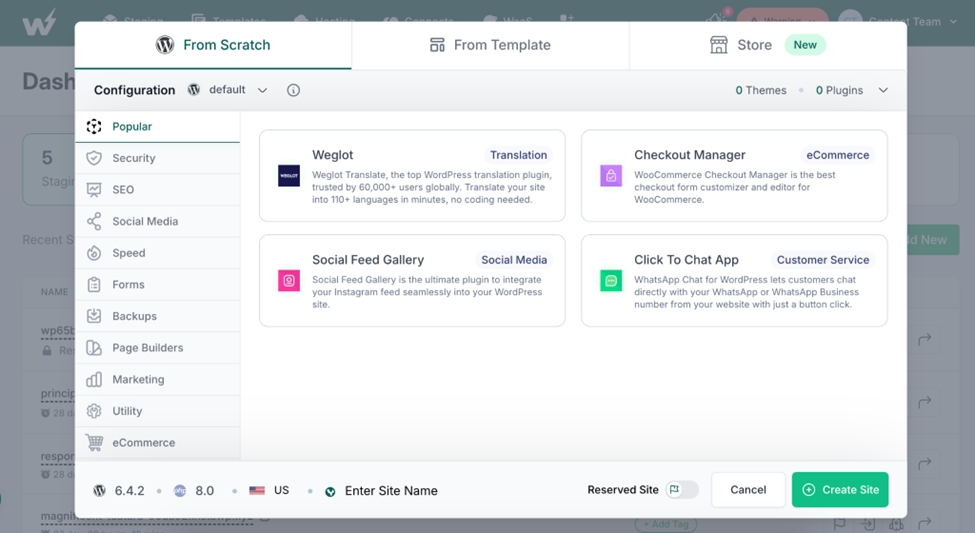Click the storefront icon in Store tab
The height and width of the screenshot is (533, 975).
pos(719,45)
